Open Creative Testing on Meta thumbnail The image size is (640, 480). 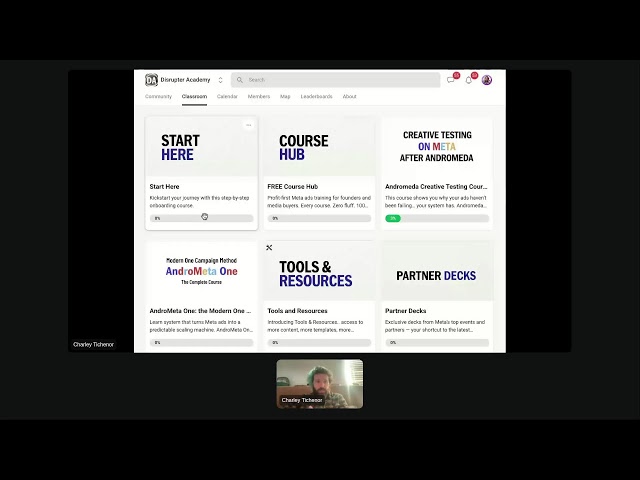pos(437,147)
